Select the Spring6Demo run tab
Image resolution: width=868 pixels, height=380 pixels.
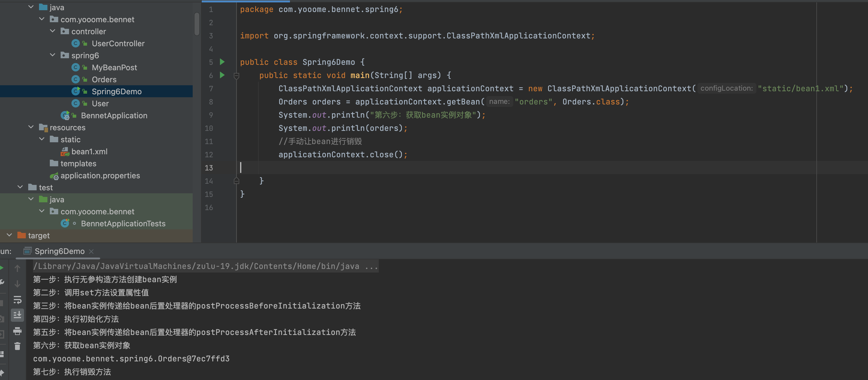[59, 251]
